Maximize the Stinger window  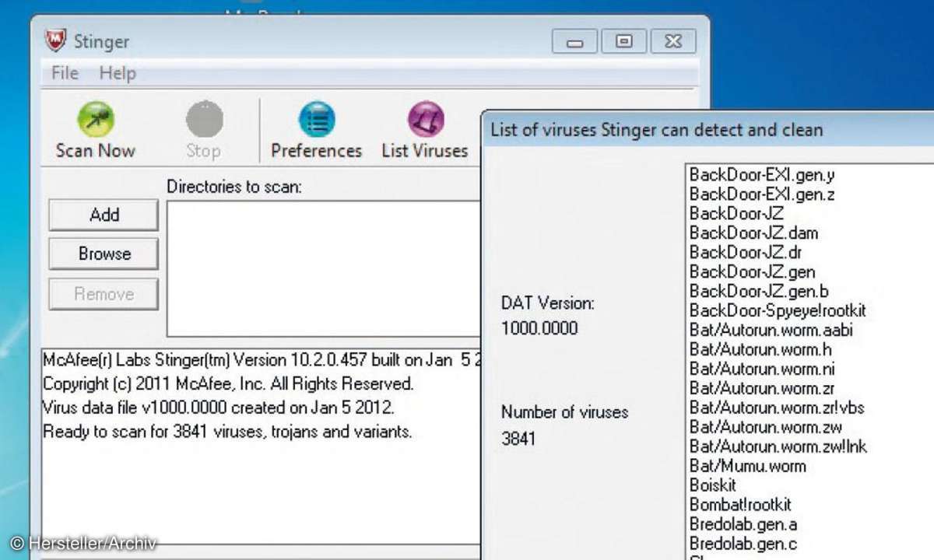[623, 42]
